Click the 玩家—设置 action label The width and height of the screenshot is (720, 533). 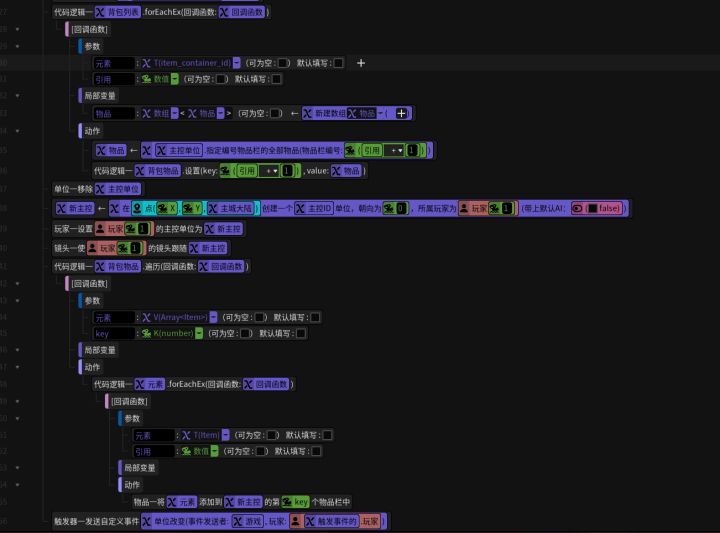click(73, 229)
